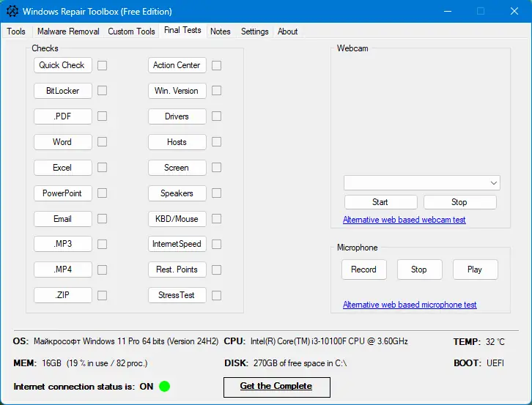Mark the Rest. Points checkbox
532x405 pixels.
(x=216, y=270)
